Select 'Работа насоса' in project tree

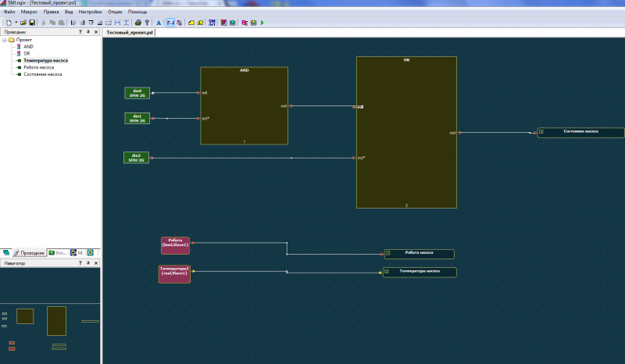tap(38, 67)
